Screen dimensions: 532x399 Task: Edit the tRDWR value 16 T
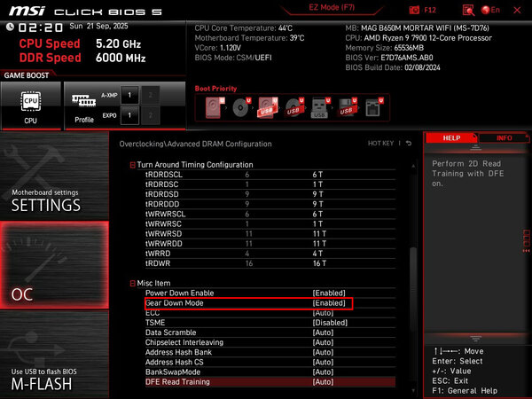pos(319,263)
